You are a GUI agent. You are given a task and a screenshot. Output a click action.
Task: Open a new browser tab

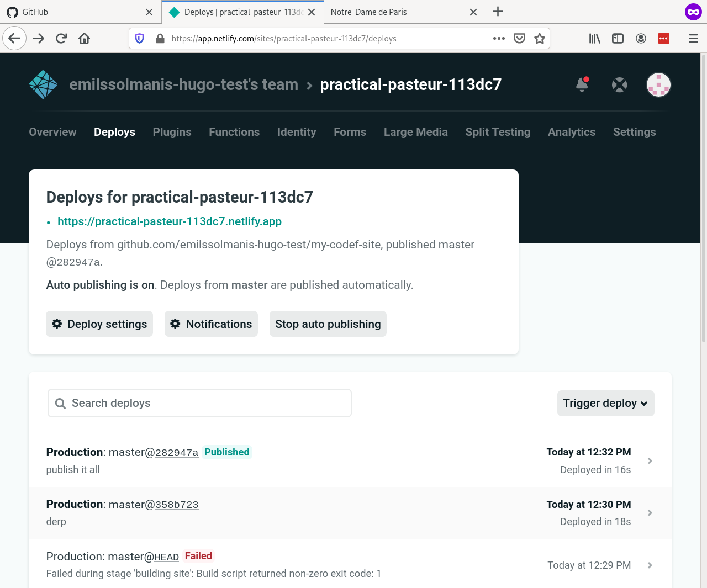point(498,12)
